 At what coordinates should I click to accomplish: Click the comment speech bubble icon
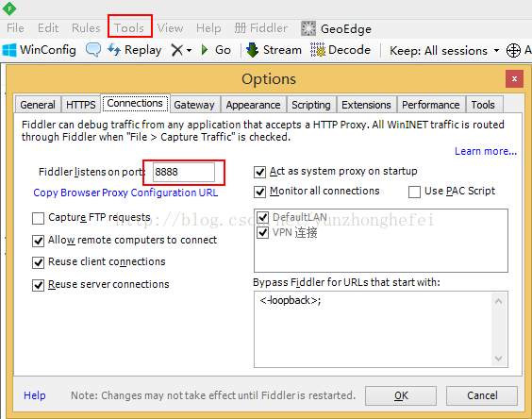(93, 50)
